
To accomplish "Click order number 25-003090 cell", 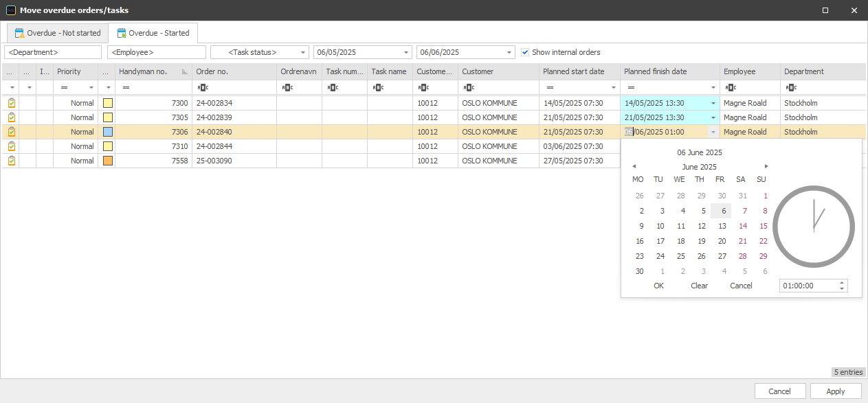I will click(234, 161).
